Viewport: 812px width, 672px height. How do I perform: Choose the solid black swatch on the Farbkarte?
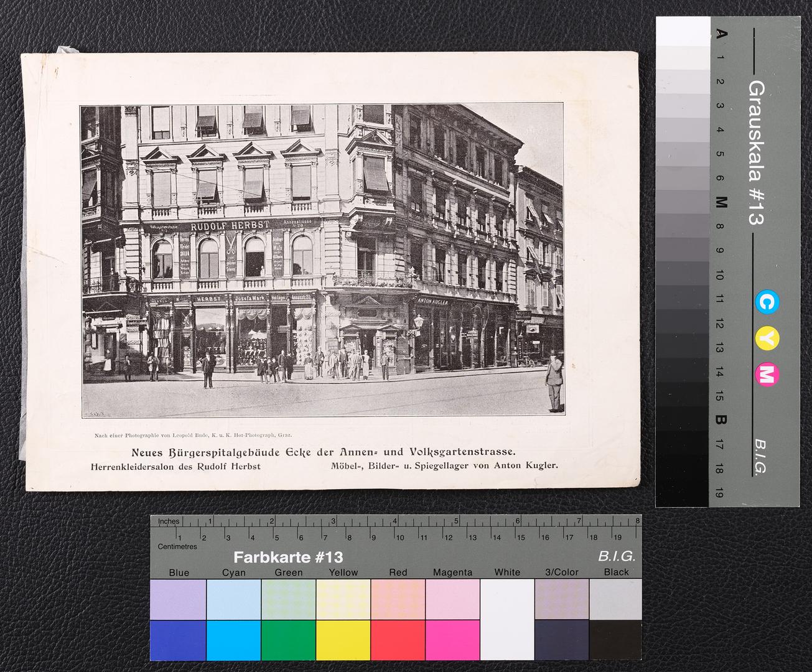tap(615, 640)
